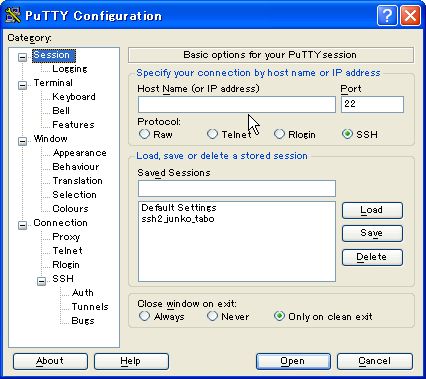Select the Rlogin protocol radio button
This screenshot has height=379, width=426.
pyautogui.click(x=279, y=134)
